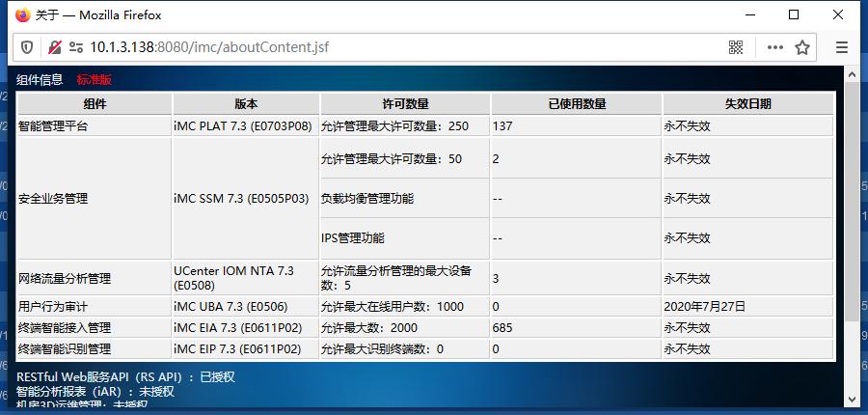Select the 智能管理平台 component cell
This screenshot has width=868, height=415.
pos(95,126)
